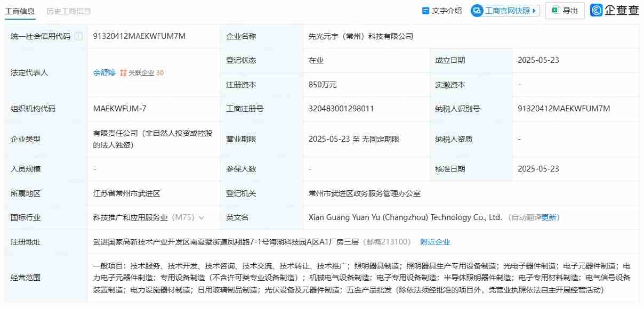Click the 文字介绍 button
The height and width of the screenshot is (309, 644).
point(442,10)
